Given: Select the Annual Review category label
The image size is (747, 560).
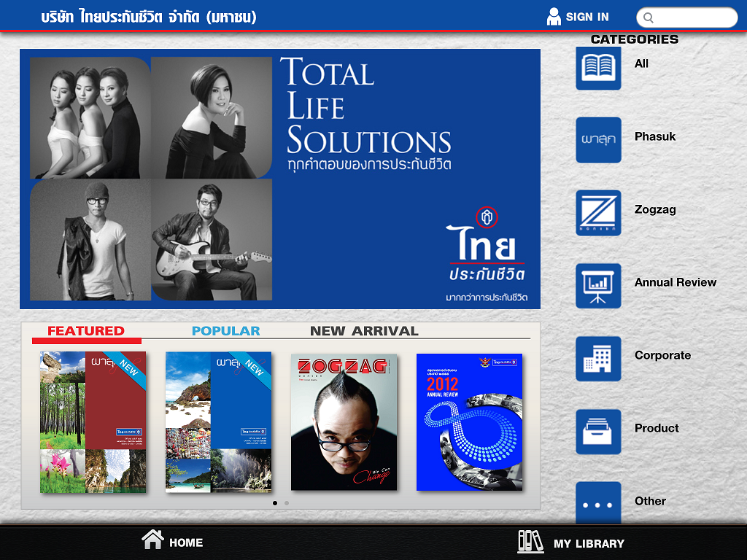Looking at the screenshot, I should click(675, 282).
